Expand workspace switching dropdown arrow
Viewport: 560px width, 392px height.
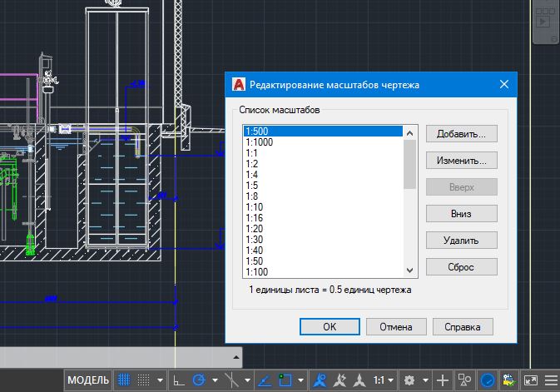click(425, 380)
